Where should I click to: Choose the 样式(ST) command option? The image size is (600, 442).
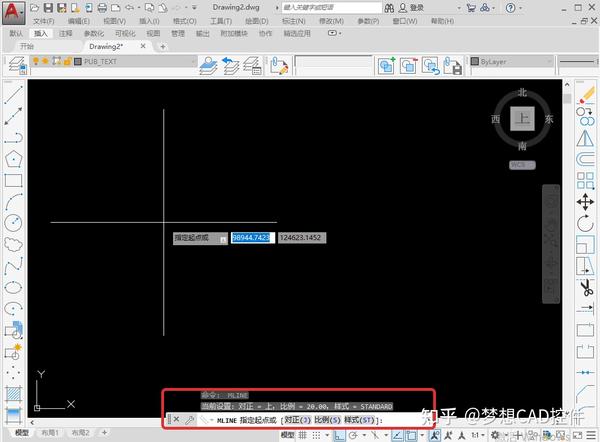pos(359,420)
